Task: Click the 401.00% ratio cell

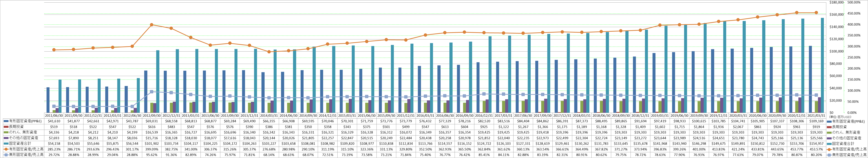Action: (699, 149)
